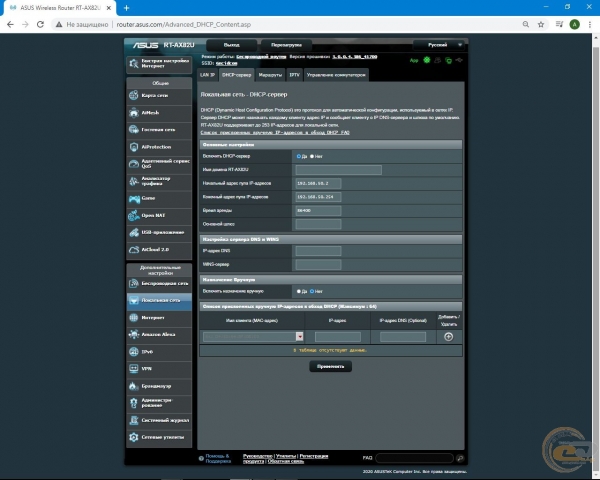Open the Network Tools (Сетевые утилиты) gear icon
This screenshot has height=480, width=600.
pyautogui.click(x=134, y=437)
